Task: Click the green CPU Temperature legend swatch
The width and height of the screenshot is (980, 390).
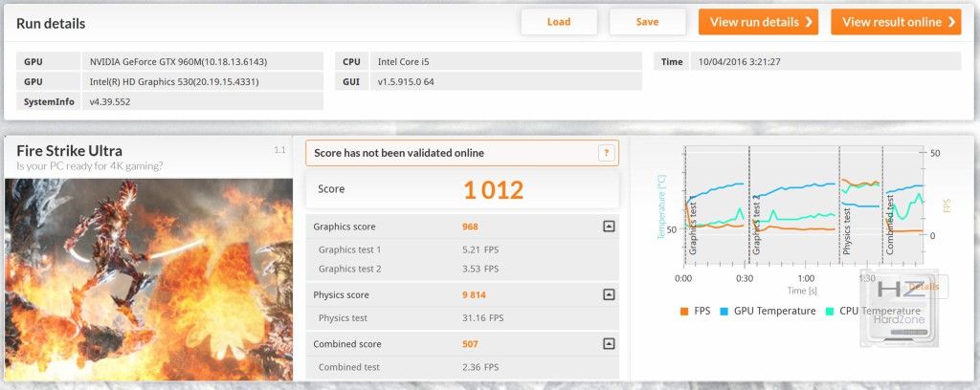Action: [830, 311]
